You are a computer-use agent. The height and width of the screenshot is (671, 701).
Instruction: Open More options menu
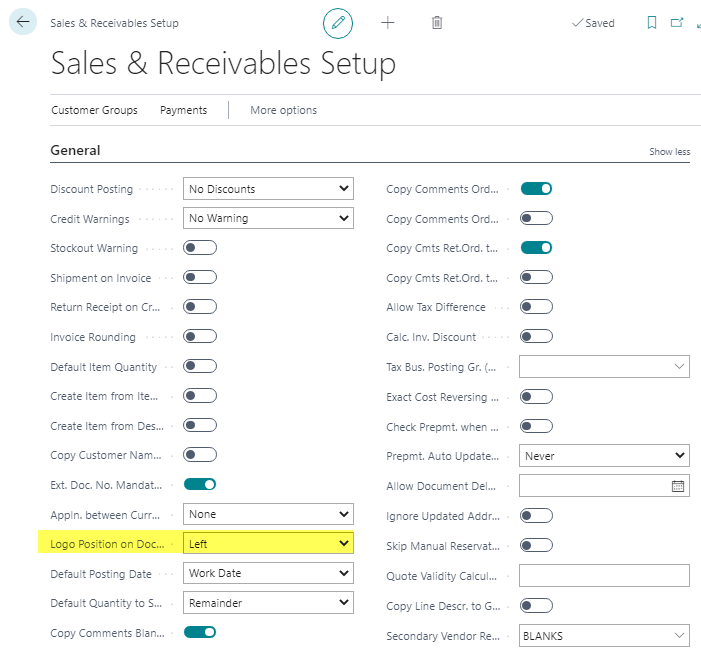pos(283,110)
